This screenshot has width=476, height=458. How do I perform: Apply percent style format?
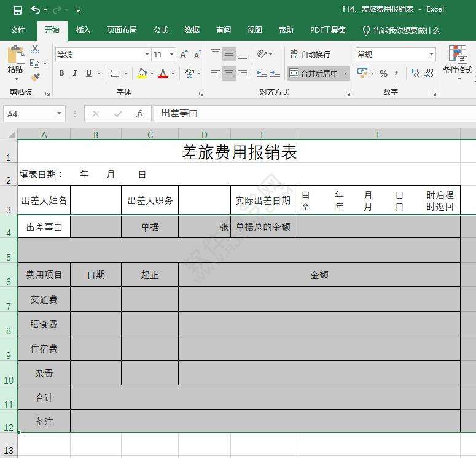(x=383, y=73)
